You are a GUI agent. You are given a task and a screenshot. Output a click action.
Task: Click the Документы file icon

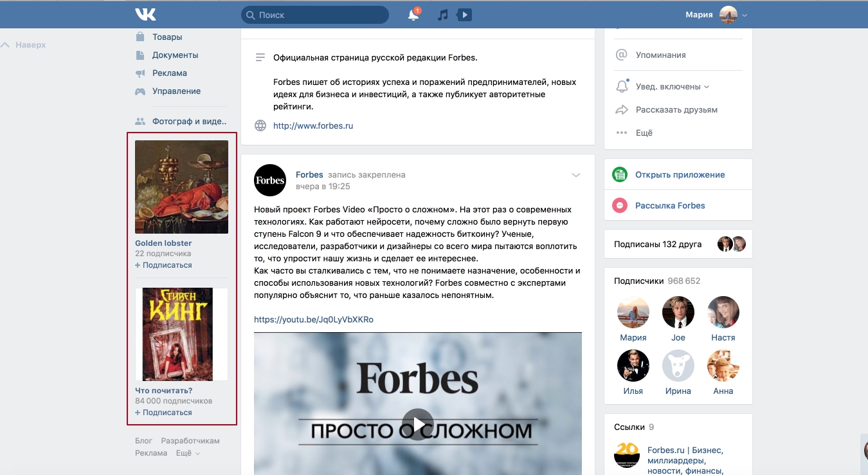click(x=140, y=55)
